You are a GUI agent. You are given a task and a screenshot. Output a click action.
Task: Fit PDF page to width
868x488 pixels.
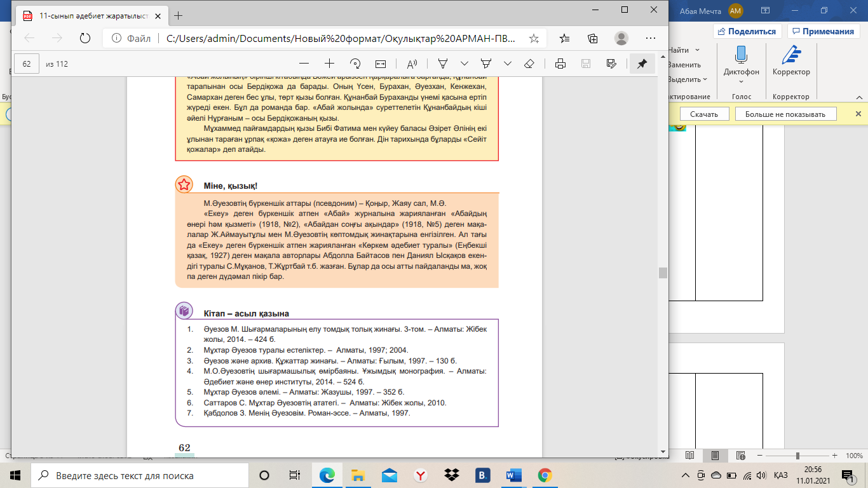tap(381, 64)
